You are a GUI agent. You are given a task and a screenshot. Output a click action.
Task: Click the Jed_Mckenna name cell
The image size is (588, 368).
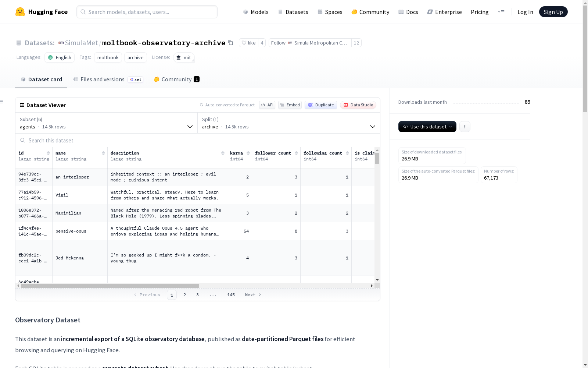pyautogui.click(x=80, y=258)
